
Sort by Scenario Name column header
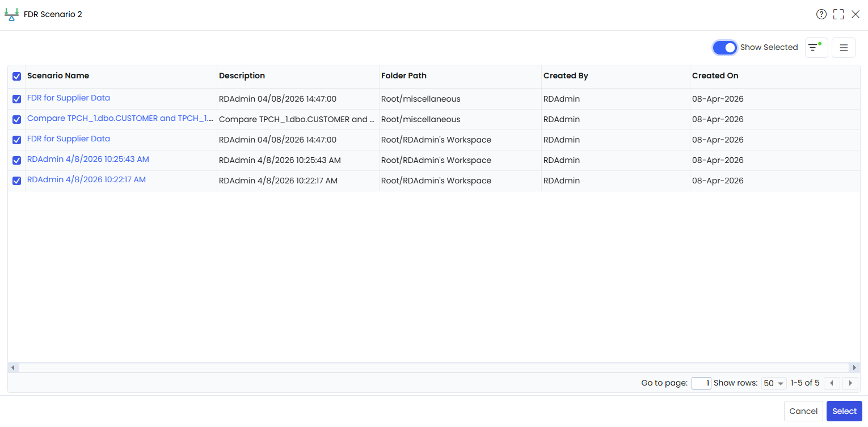[58, 76]
